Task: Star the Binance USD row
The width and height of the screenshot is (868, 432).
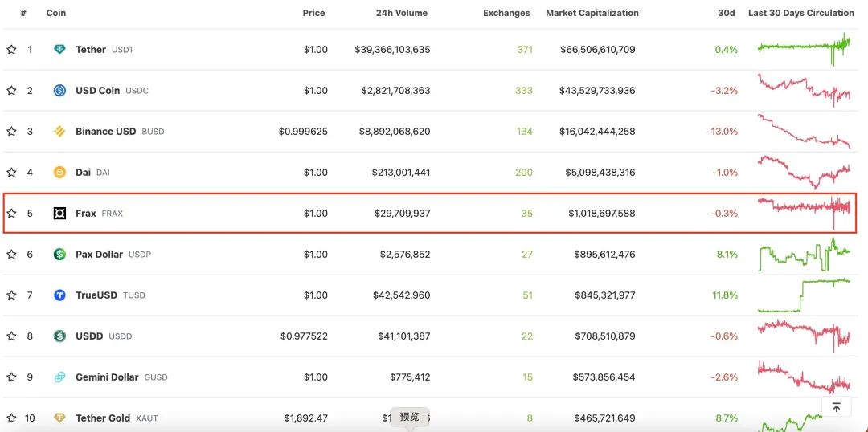Action: 11,132
